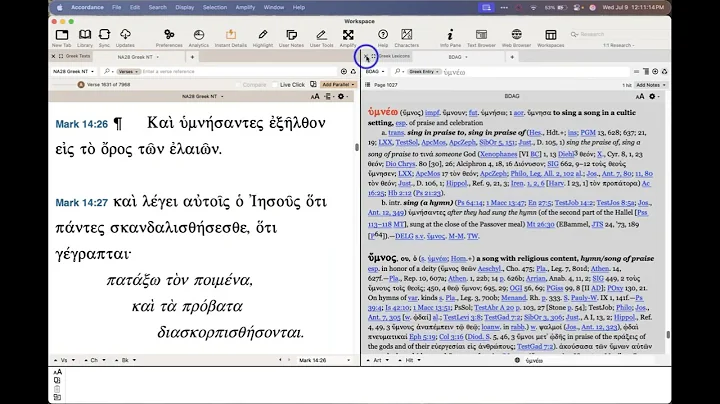Open the Greek Entry field dropdown

point(424,72)
